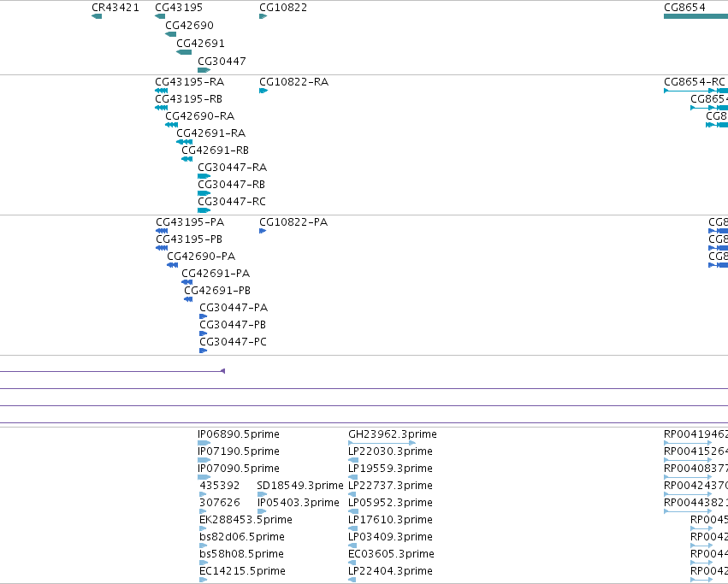Screen dimensions: 728x584
Task: Select EST IP06890.5prime
Action: (x=204, y=443)
